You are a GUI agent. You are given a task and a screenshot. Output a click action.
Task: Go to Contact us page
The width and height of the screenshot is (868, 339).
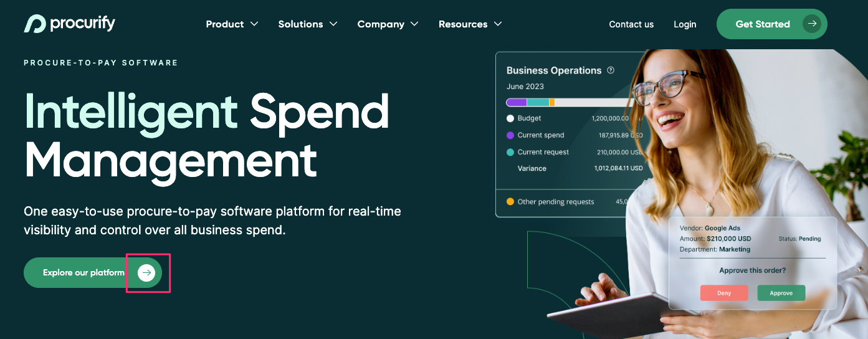pyautogui.click(x=631, y=24)
